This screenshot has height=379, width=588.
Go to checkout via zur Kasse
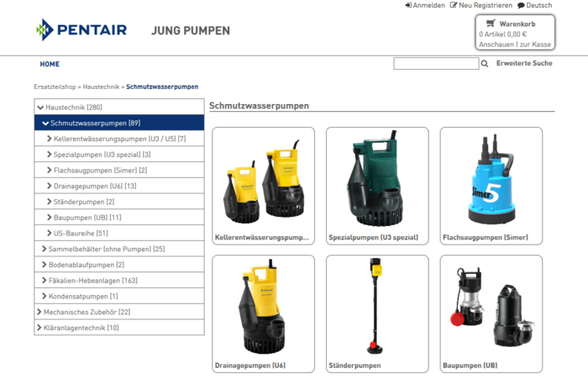click(535, 45)
